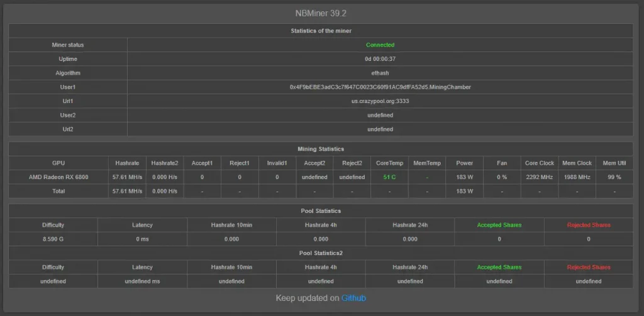The width and height of the screenshot is (644, 316).
Task: Click the Mining Statistics section header
Action: 321,150
